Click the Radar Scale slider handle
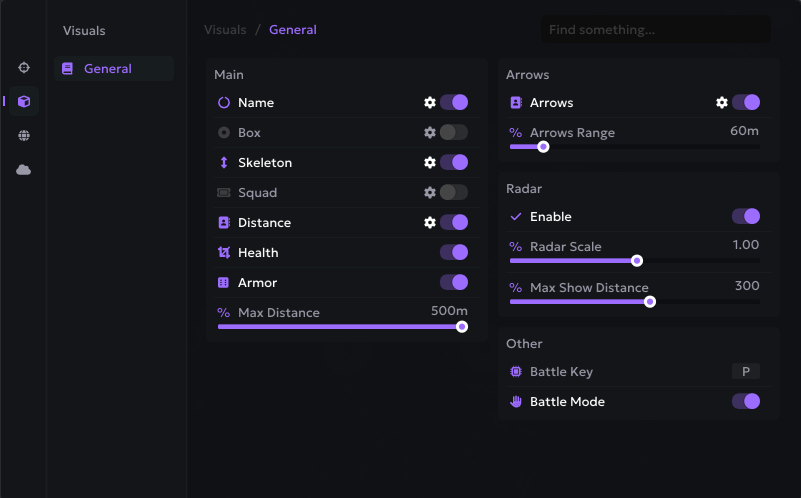Image resolution: width=801 pixels, height=498 pixels. point(637,261)
